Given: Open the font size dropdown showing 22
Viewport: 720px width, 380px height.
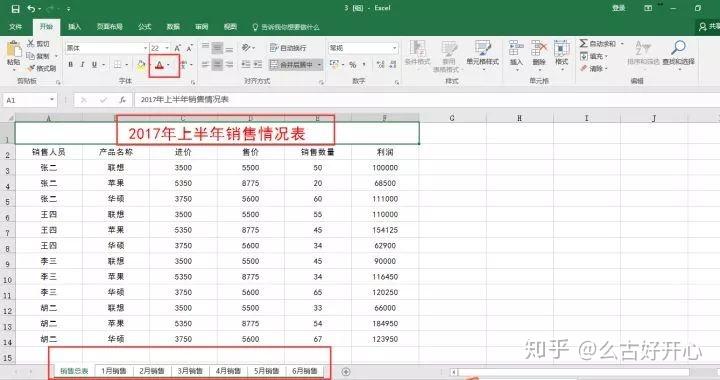Looking at the screenshot, I should click(167, 48).
